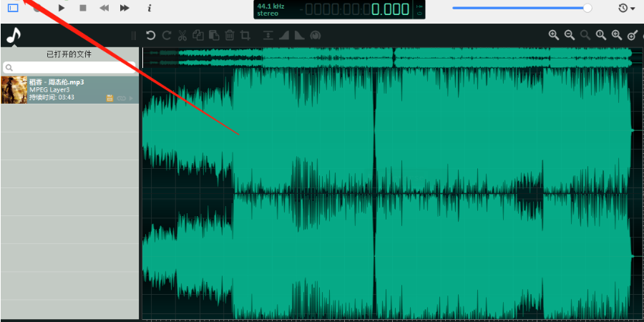Focus the opened files search field
This screenshot has width=644, height=322.
(x=69, y=67)
